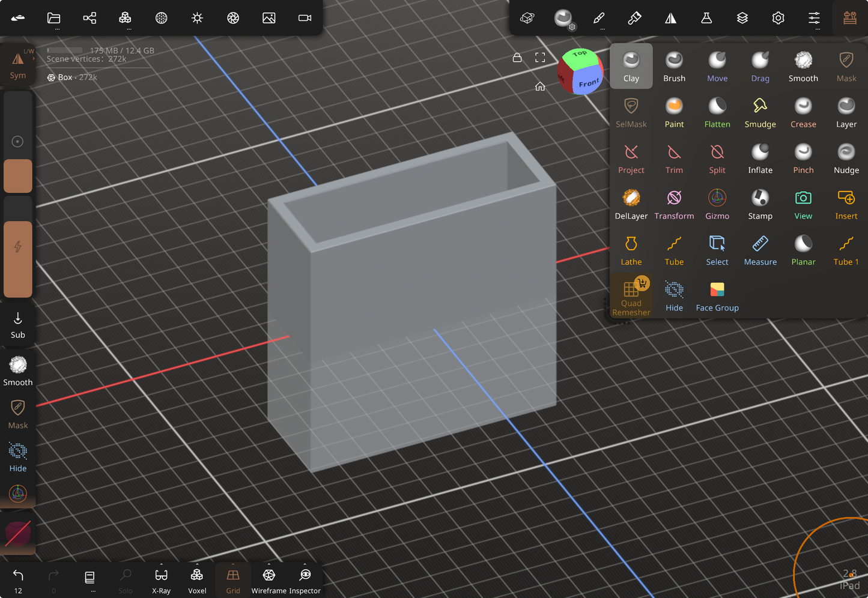
Task: Reset view with the home button
Action: (x=540, y=86)
